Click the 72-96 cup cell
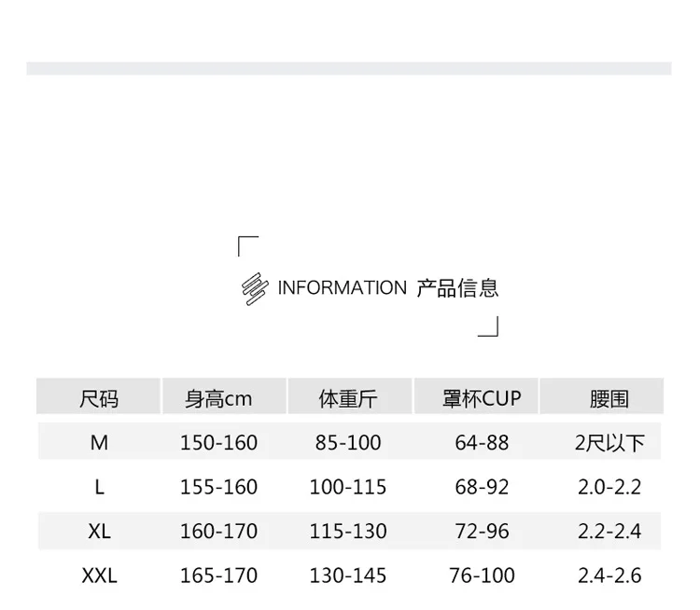This screenshot has height=610, width=700. coord(483,531)
